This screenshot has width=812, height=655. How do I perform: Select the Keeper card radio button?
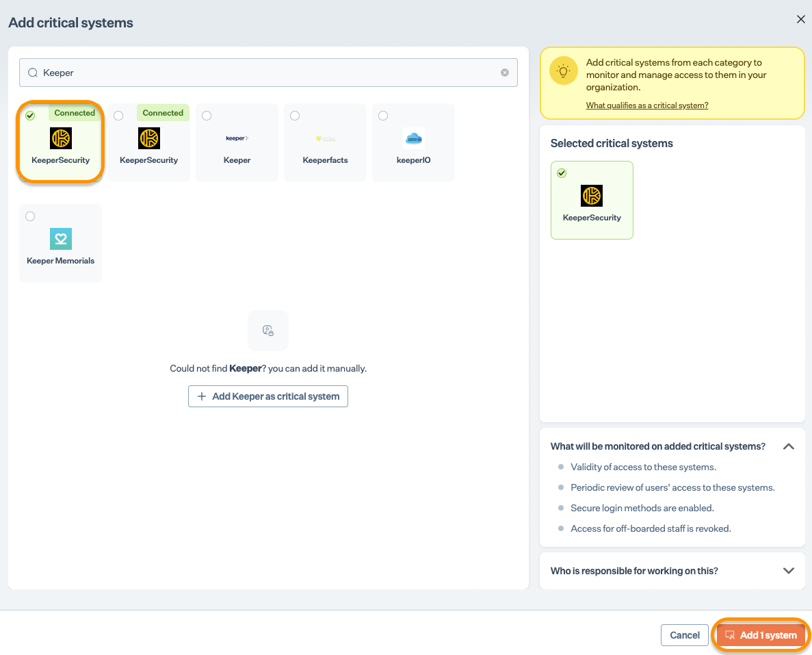point(207,116)
